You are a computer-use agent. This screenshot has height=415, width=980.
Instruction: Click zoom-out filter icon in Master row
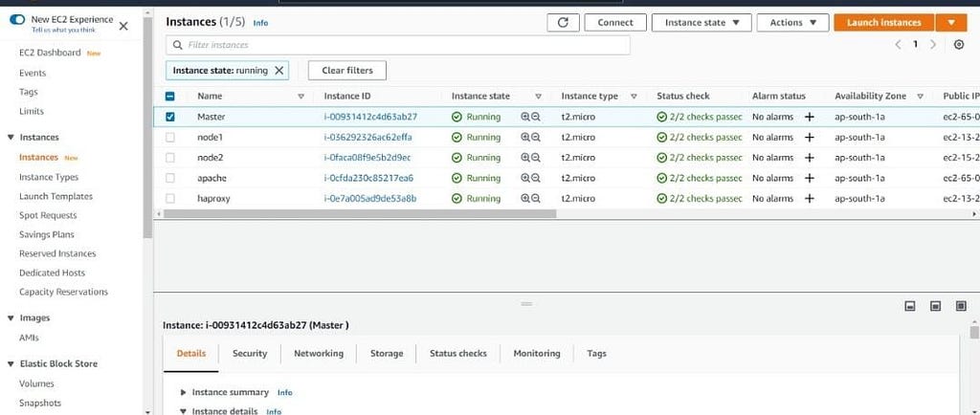pos(536,117)
